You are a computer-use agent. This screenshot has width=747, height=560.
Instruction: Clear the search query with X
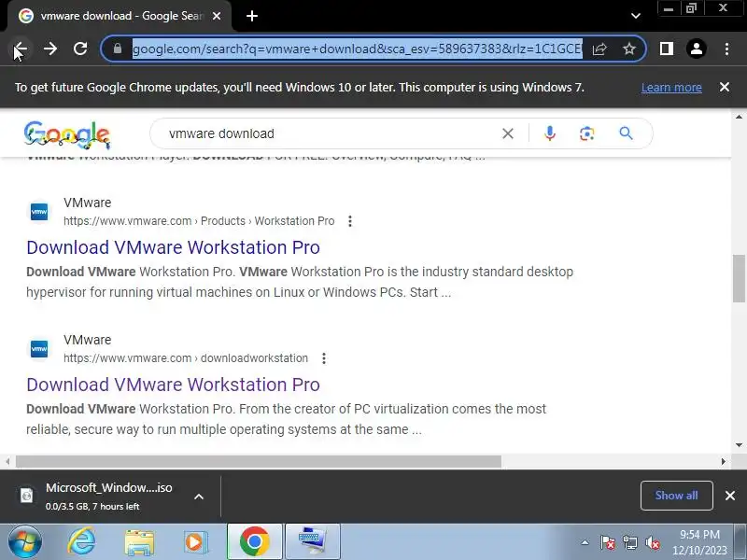click(508, 133)
